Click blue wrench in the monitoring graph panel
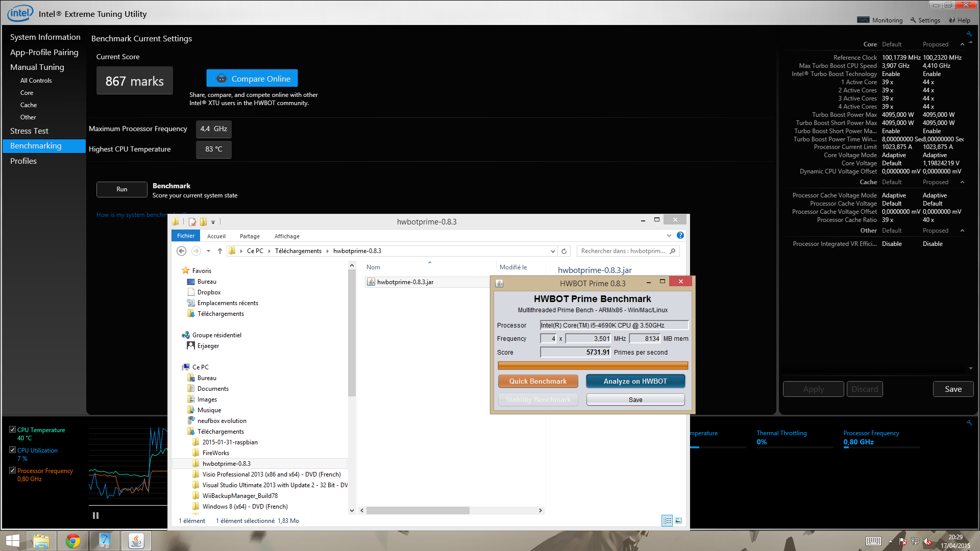 (969, 422)
